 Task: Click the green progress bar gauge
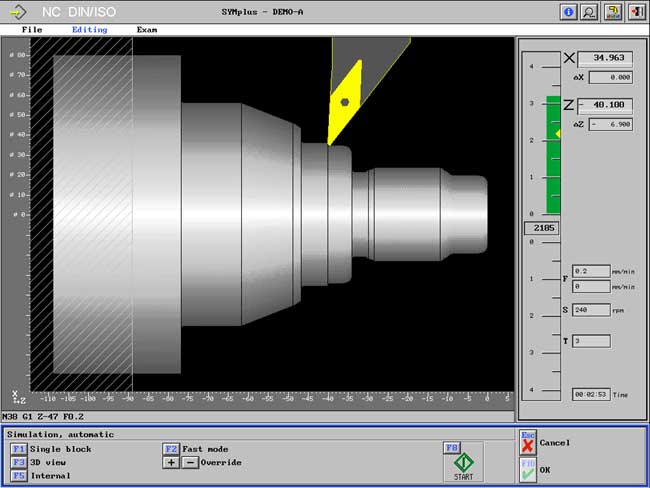553,155
